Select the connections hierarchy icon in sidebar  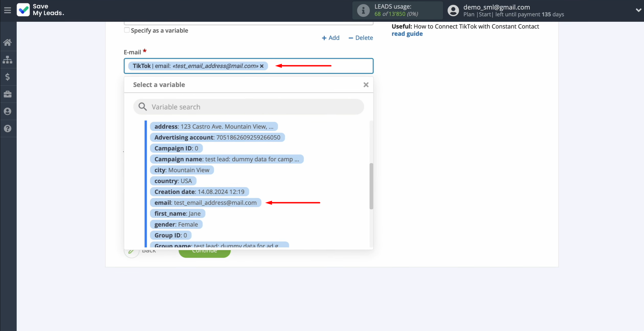(8, 59)
